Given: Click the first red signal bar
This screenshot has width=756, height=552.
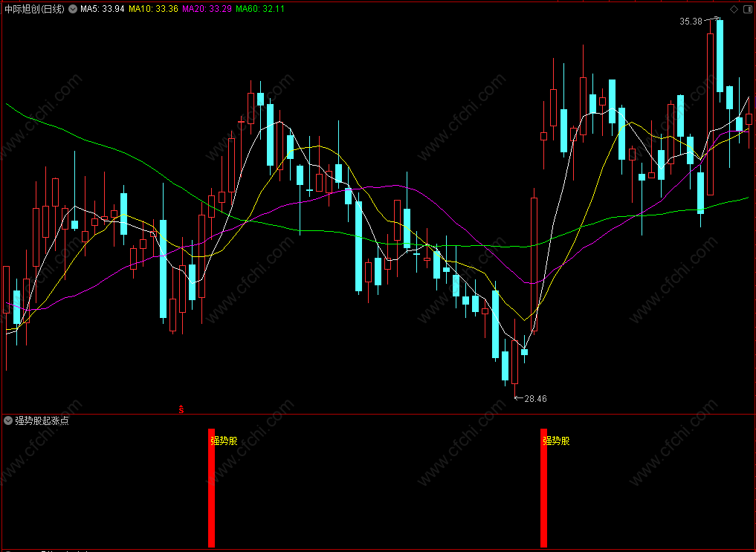Looking at the screenshot, I should click(x=211, y=488).
